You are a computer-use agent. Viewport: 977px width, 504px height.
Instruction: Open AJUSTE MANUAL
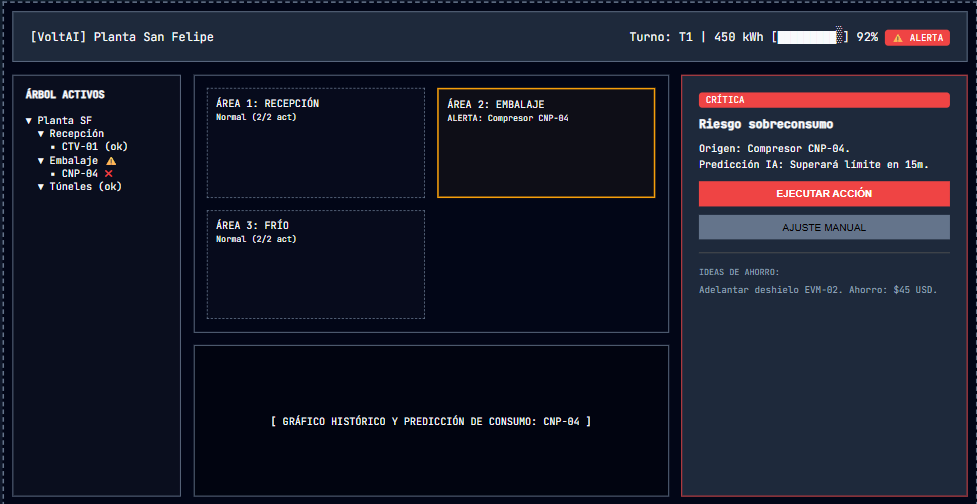point(824,227)
